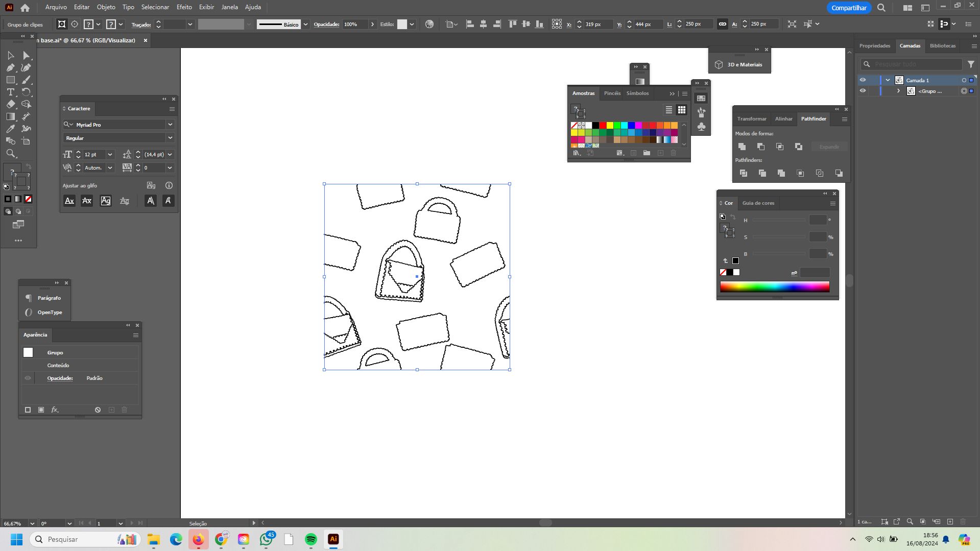Switch to the Pincéis tab
The image size is (980, 551).
point(612,93)
